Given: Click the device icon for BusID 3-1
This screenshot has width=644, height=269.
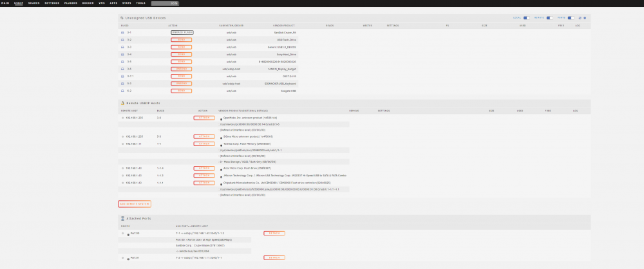Looking at the screenshot, I should (122, 32).
